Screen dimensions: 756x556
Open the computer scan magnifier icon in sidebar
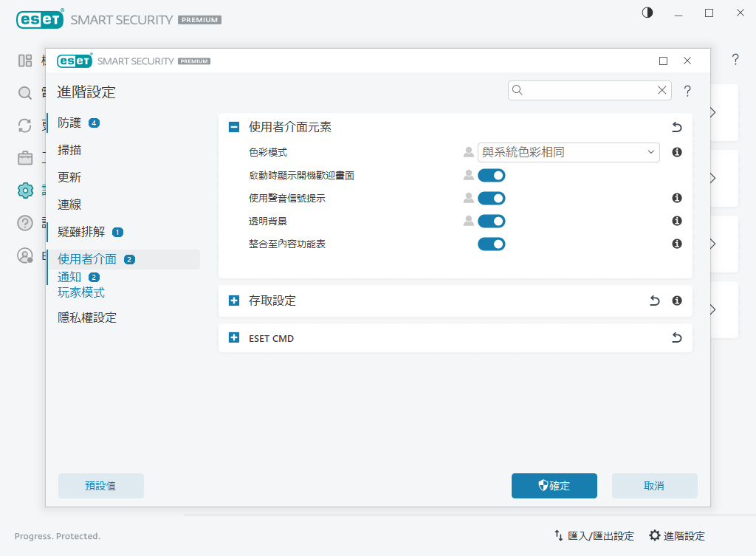24,94
